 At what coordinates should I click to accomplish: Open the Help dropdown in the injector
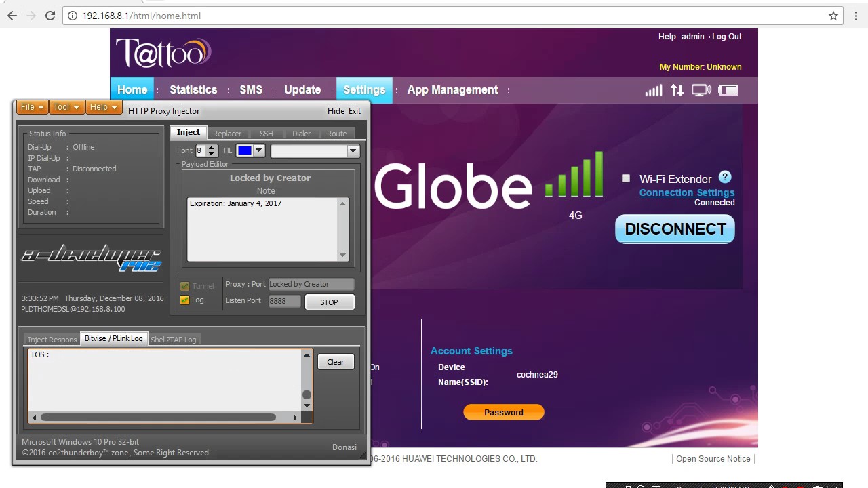click(x=104, y=107)
